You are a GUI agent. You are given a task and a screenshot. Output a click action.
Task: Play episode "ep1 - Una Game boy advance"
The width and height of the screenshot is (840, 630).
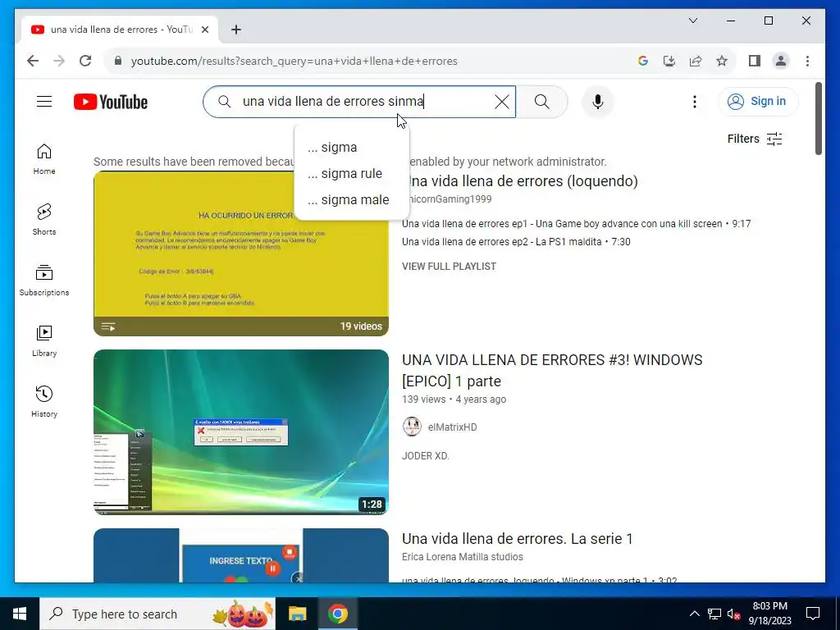click(x=576, y=224)
